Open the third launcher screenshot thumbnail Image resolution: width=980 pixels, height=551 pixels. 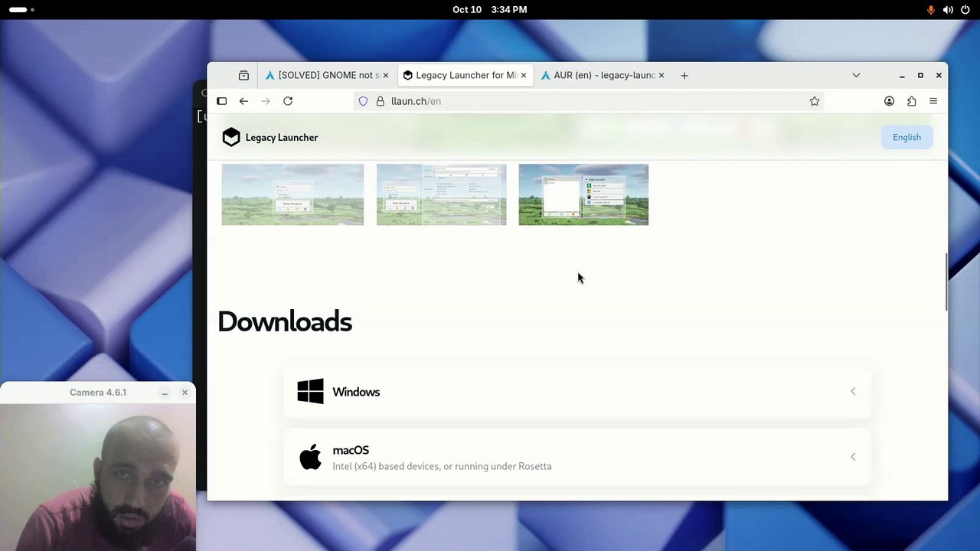583,194
